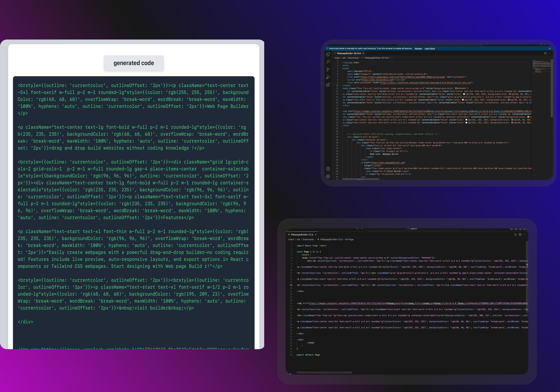Click "Web Page Builder" text in generated code

[228, 106]
